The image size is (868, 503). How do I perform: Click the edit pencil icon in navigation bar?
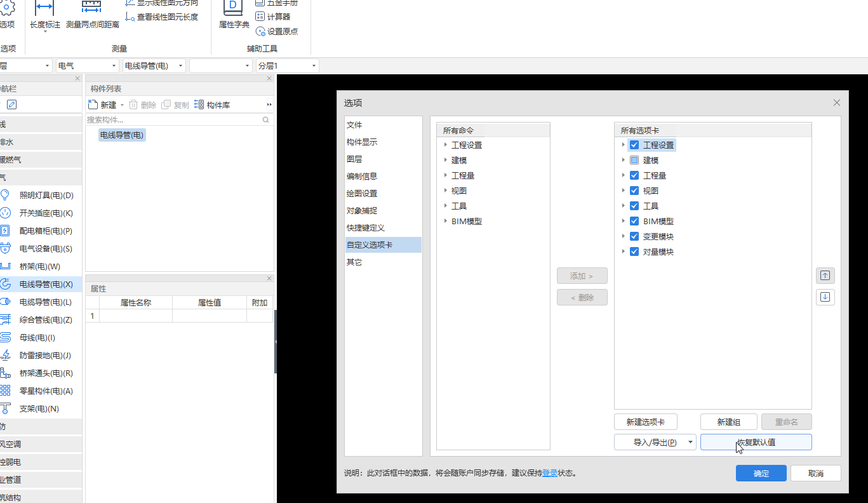click(11, 104)
